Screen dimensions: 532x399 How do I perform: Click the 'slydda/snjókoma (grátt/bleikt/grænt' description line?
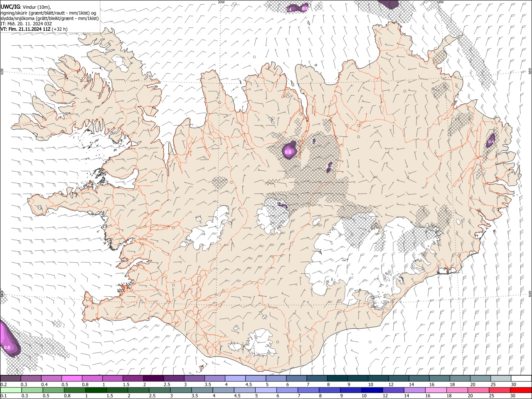pyautogui.click(x=49, y=18)
